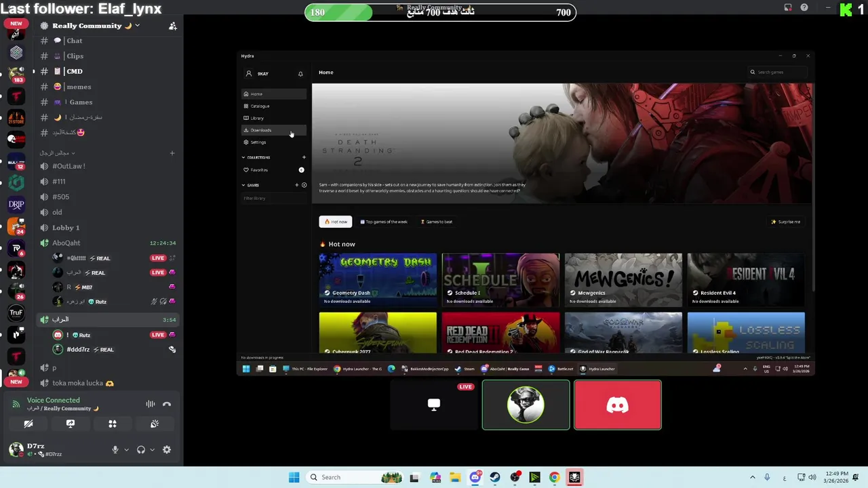Screen dimensions: 868x488
Task: Click the plus to create a voice channel
Action: pyautogui.click(x=172, y=153)
